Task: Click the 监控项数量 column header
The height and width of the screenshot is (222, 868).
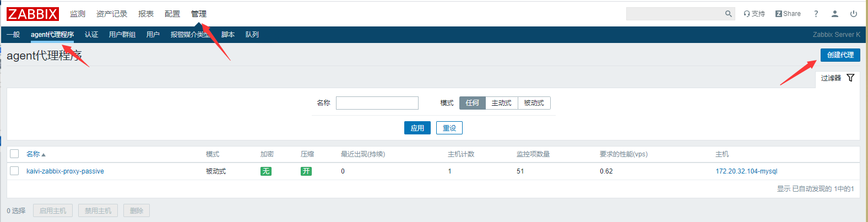Action: click(x=533, y=154)
